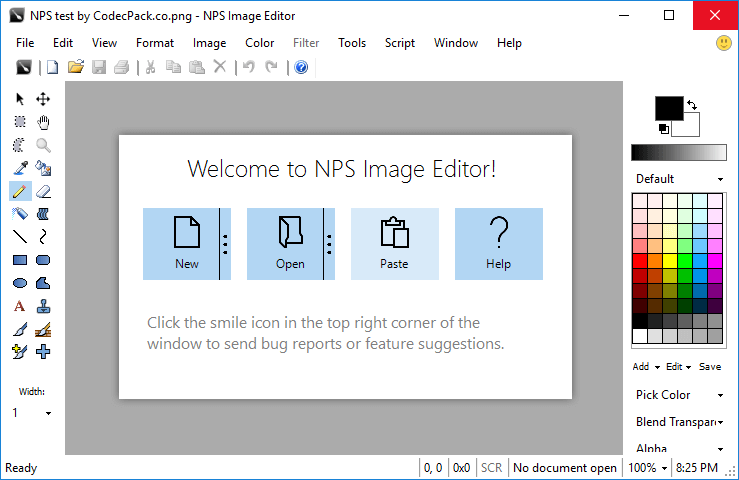Choose the Text tool

click(20, 306)
